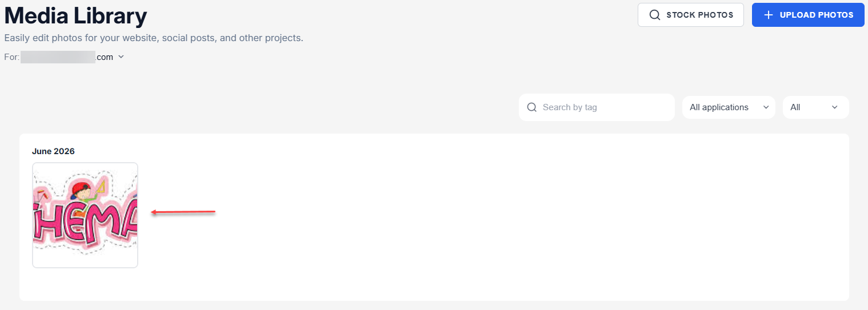Screen dimensions: 868x310
Task: Click the red arrow pointing at the thumbnail
Action: click(183, 213)
